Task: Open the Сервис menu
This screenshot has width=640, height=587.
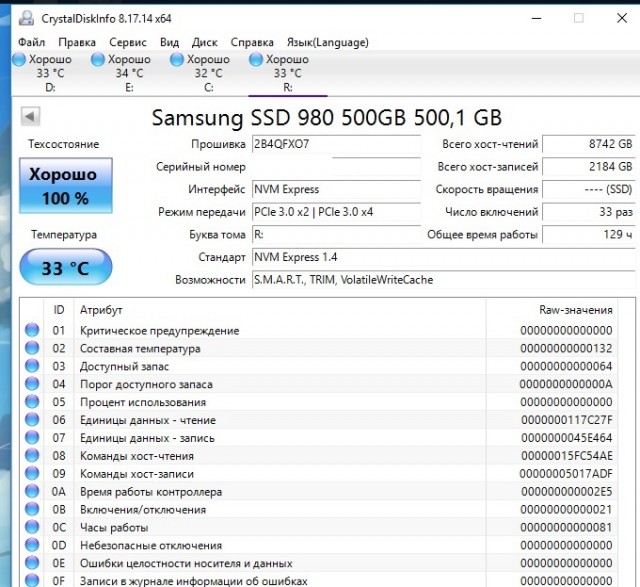Action: coord(128,42)
